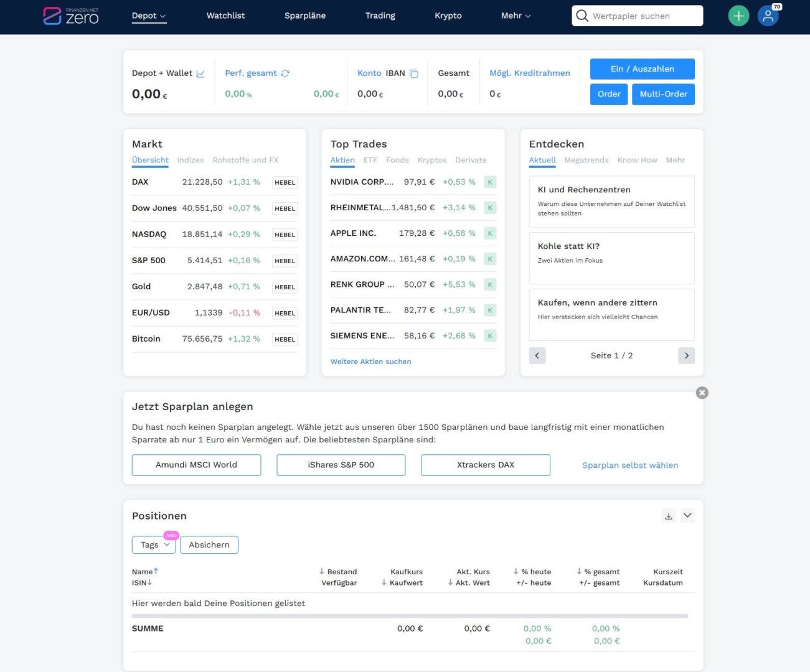Image resolution: width=810 pixels, height=672 pixels.
Task: Switch Entdecken to Megatrends tab
Action: (586, 160)
